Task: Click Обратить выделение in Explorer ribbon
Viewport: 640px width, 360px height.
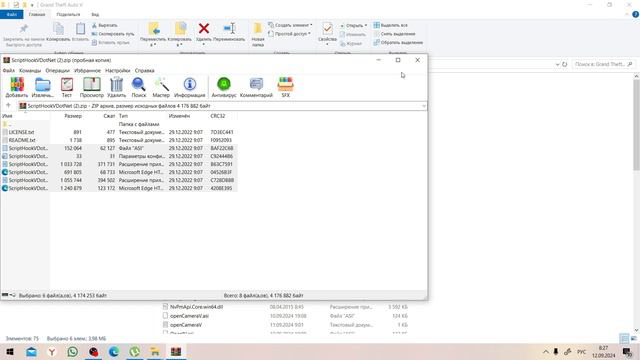Action: (398, 42)
